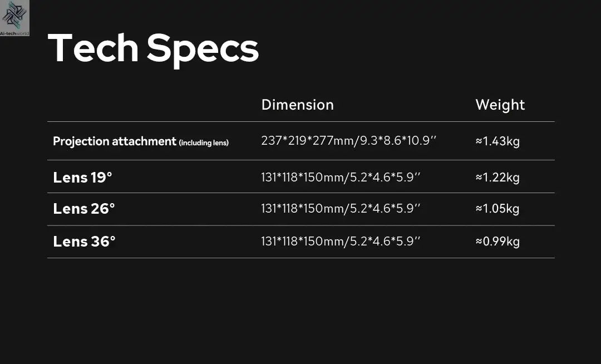Click the ≈1.05kg weight value

[x=497, y=209]
